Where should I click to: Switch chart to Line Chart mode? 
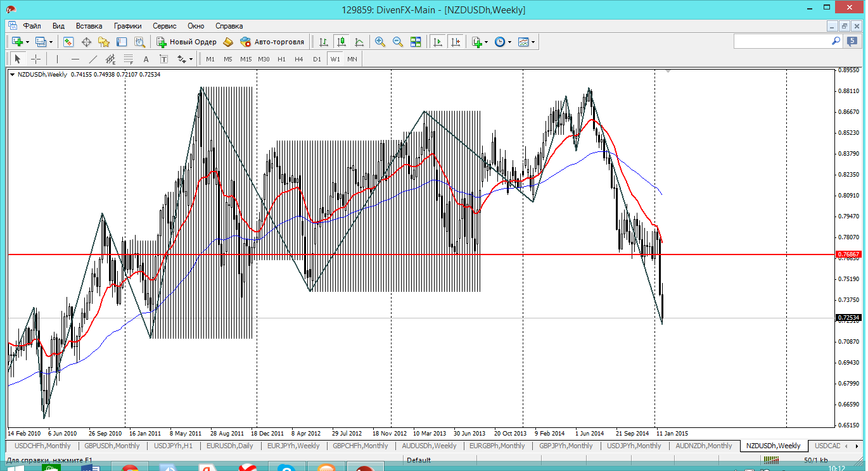[x=359, y=42]
